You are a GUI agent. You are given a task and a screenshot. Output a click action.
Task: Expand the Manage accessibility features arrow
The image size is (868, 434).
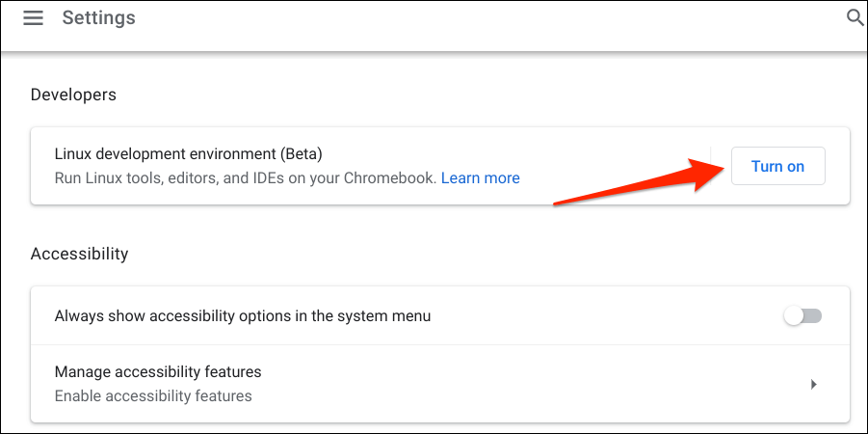click(x=813, y=384)
